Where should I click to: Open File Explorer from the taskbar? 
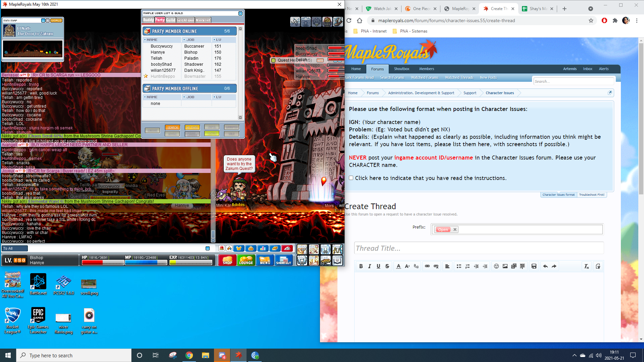(205, 355)
